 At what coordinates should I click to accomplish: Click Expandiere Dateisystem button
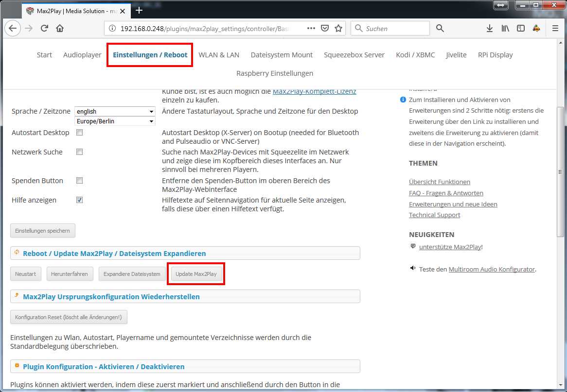click(x=132, y=274)
